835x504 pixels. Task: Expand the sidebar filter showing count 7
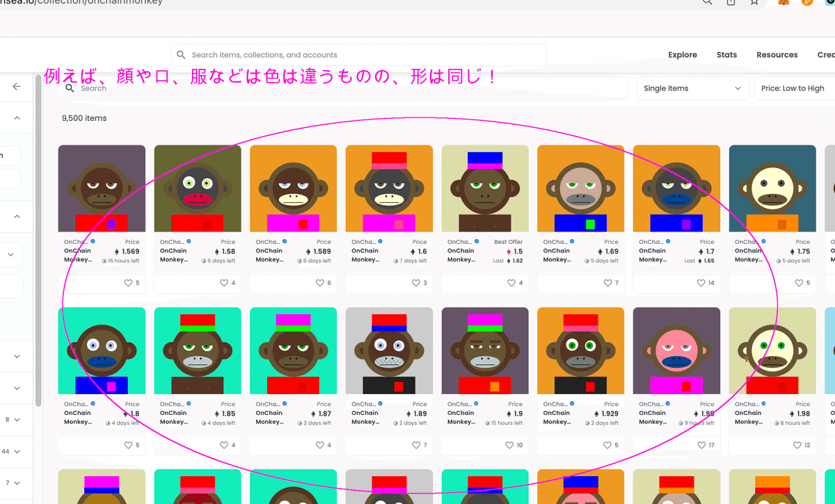(17, 482)
